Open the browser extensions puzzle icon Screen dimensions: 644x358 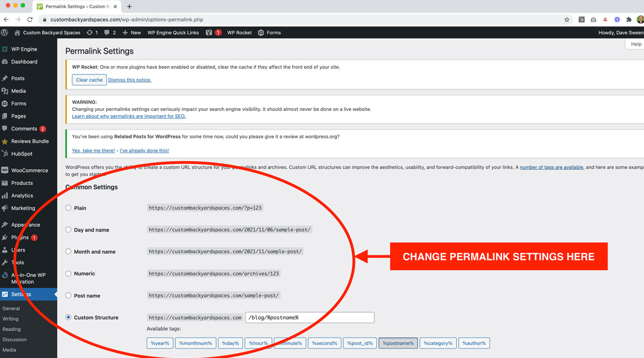click(629, 20)
